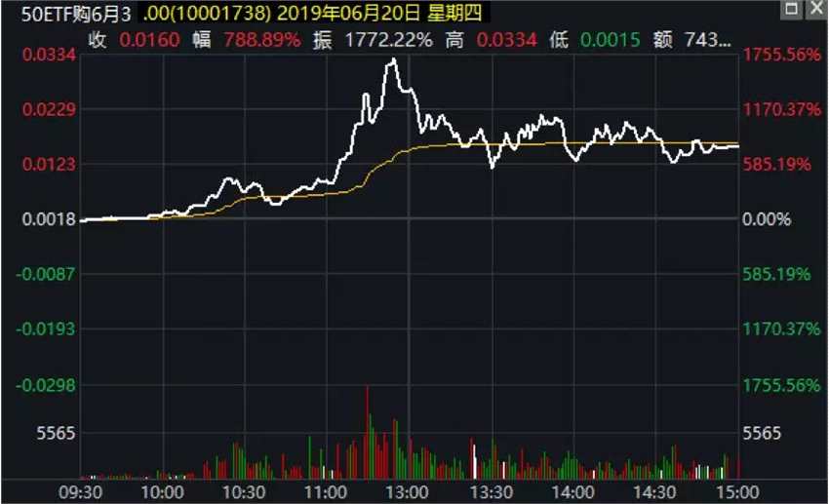Click the change percent 788.89%
The height and width of the screenshot is (504, 829).
(262, 40)
